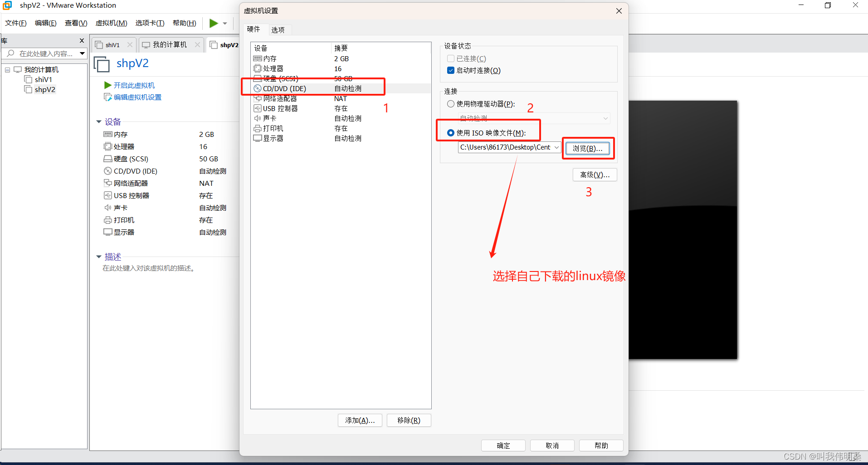868x465 pixels.
Task: Enable the 已连接(C) checkbox
Action: (451, 58)
